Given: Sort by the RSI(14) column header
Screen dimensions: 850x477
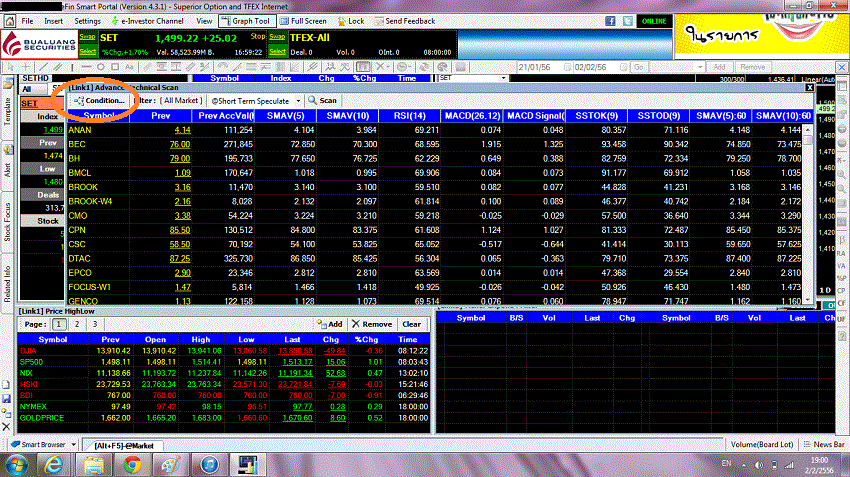Looking at the screenshot, I should coord(409,115).
